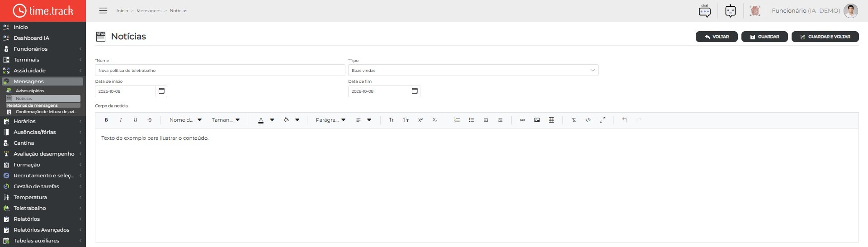Apply the highlight bucket color
This screenshot has height=247, width=868.
286,120
